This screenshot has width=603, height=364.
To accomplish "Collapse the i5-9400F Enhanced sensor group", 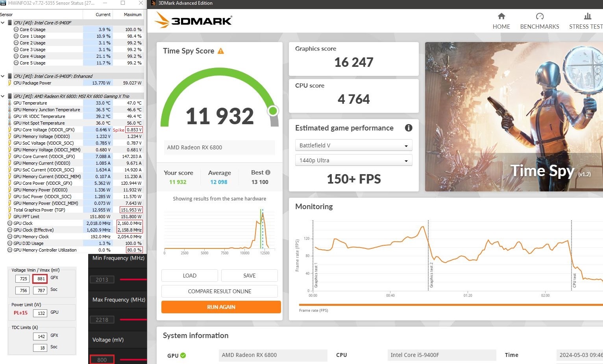I will point(3,76).
